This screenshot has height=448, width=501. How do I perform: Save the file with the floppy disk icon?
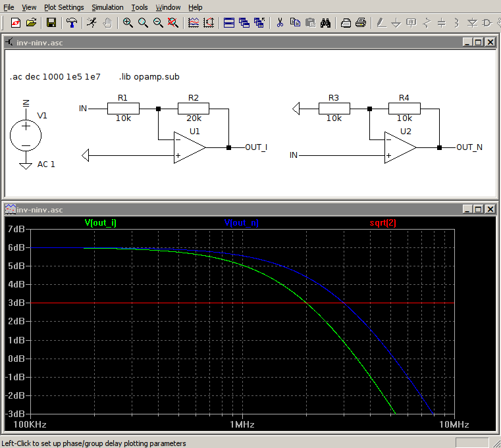pos(51,22)
